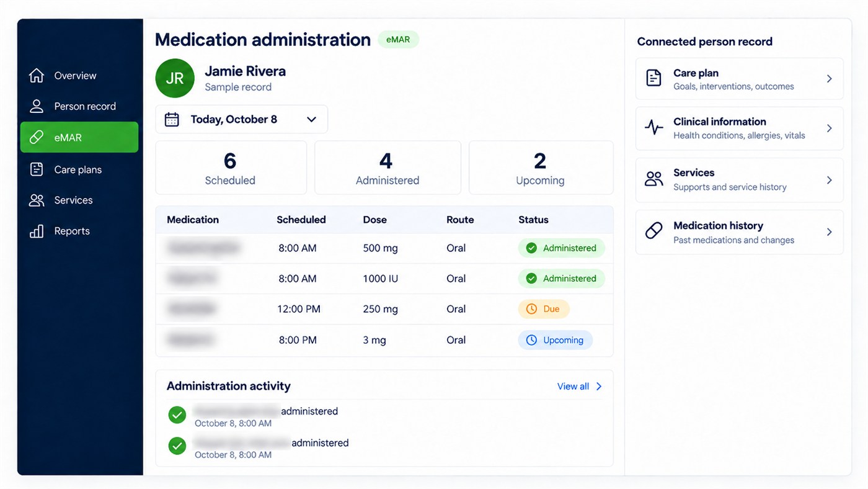Expand Care plan card chevron
868x489 pixels.
pos(830,79)
